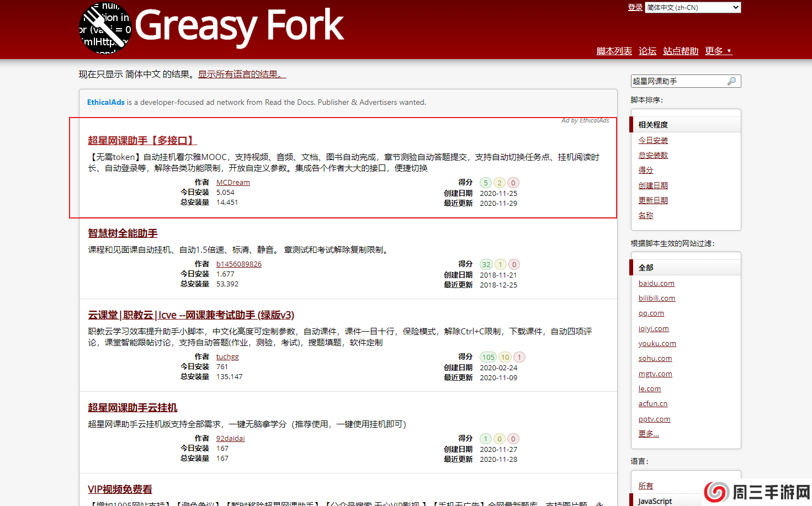Click 显示所有语言的结果 link
Screen dimensions: 812x506
[x=242, y=74]
